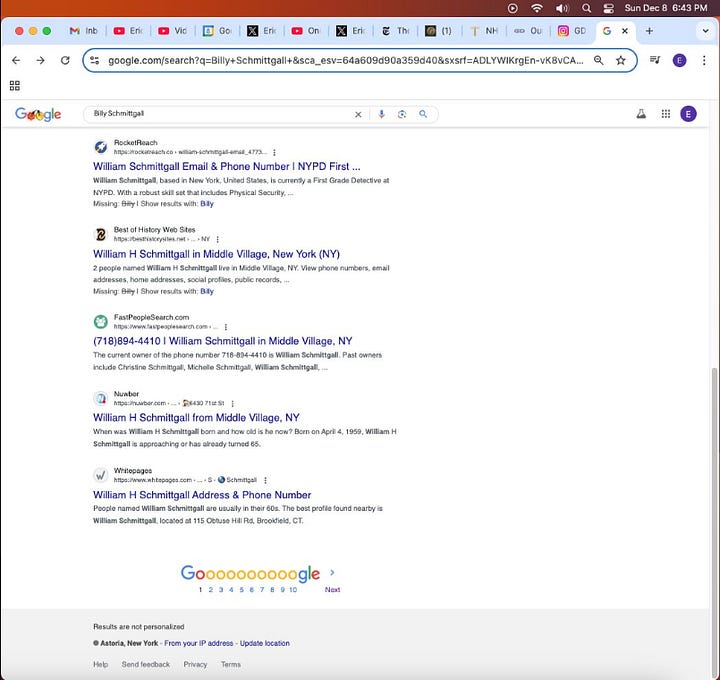The image size is (720, 680).
Task: Click the Billy Schmittgall search input field
Action: [x=220, y=114]
